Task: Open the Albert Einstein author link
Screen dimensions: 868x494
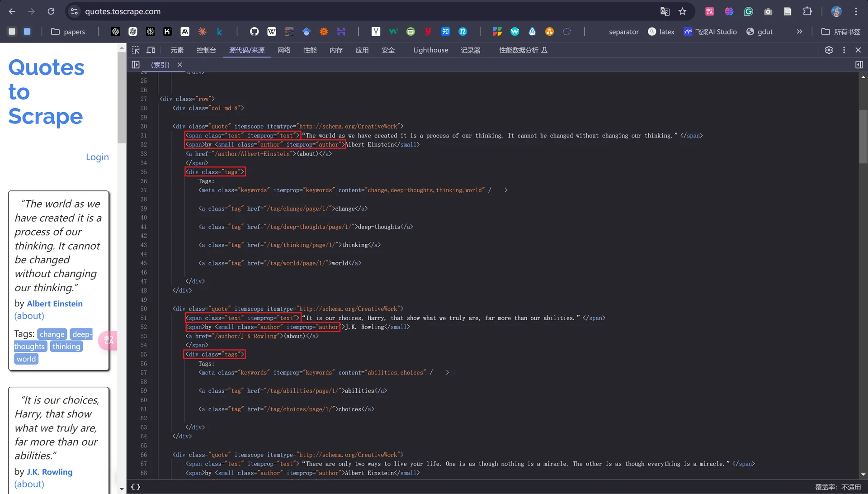Action: click(55, 304)
